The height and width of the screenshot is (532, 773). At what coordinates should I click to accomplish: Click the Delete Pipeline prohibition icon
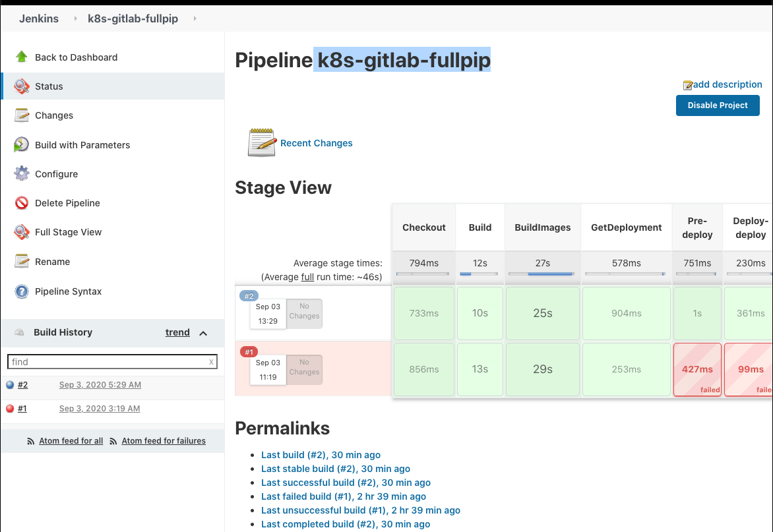tap(22, 203)
